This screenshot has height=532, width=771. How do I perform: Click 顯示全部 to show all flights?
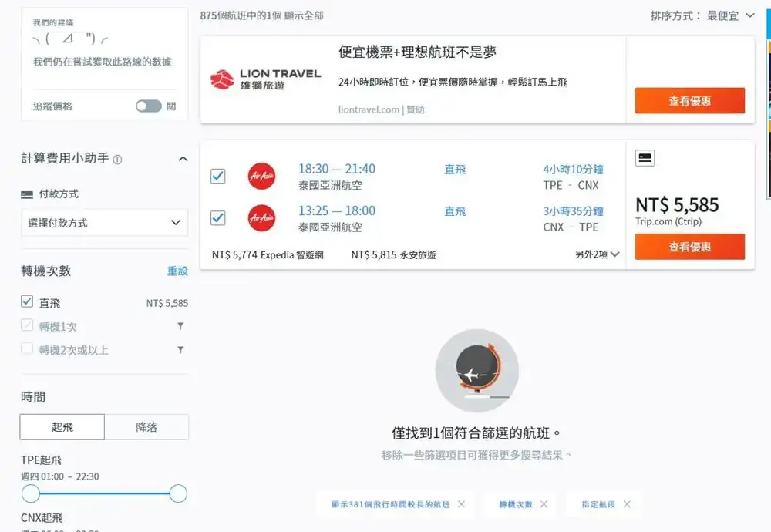tap(304, 15)
